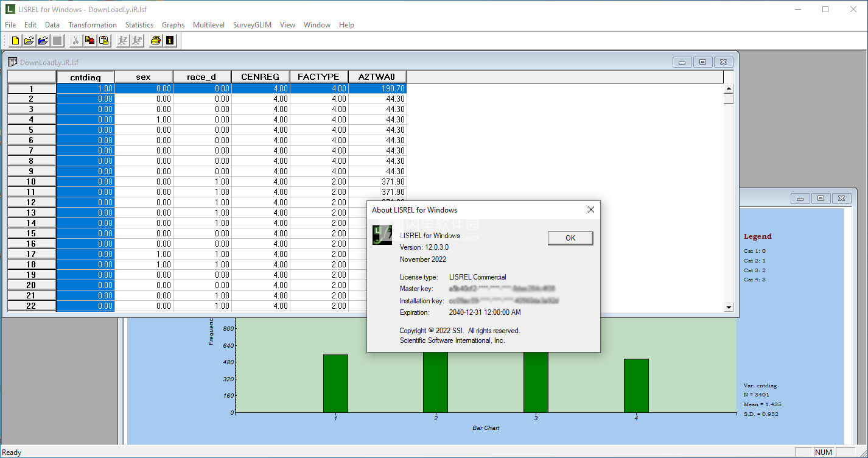Click the green bar above category 4
Viewport: 868px width, 458px height.
click(x=636, y=386)
